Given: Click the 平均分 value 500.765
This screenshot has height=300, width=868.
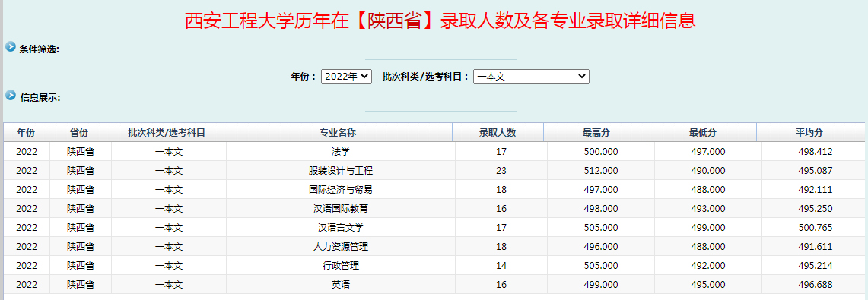Looking at the screenshot, I should [816, 228].
